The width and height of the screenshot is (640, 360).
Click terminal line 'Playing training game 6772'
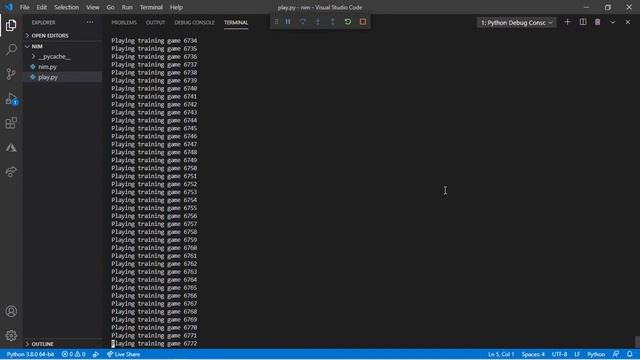click(154, 344)
